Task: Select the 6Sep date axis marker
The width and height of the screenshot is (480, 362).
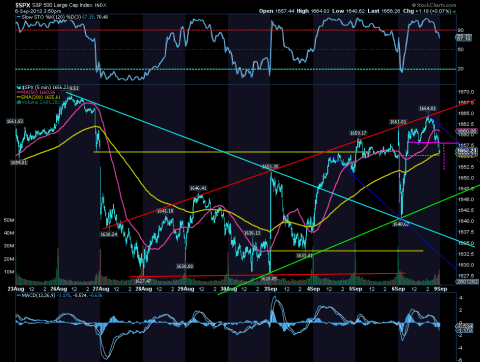Action: click(x=398, y=289)
